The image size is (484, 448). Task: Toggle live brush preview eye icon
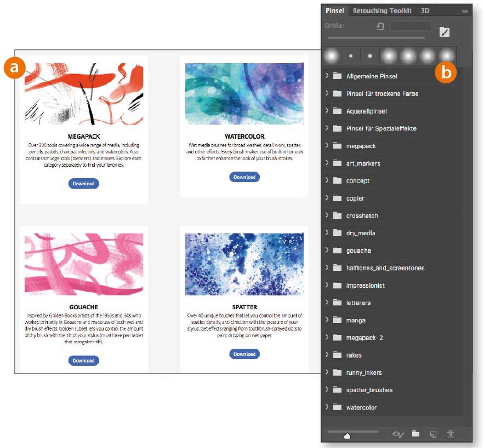398,434
